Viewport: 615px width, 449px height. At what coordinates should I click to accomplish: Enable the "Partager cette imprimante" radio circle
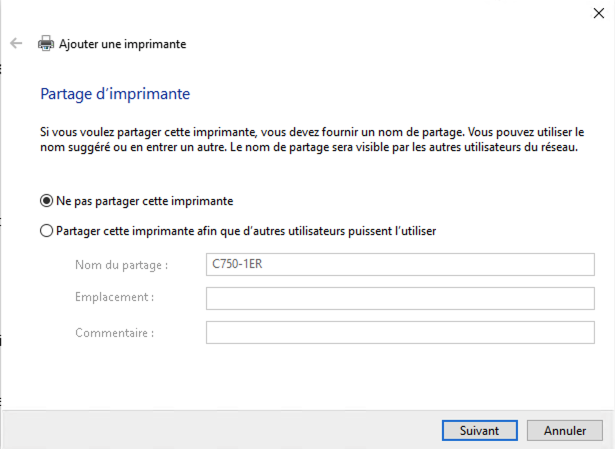tap(46, 231)
